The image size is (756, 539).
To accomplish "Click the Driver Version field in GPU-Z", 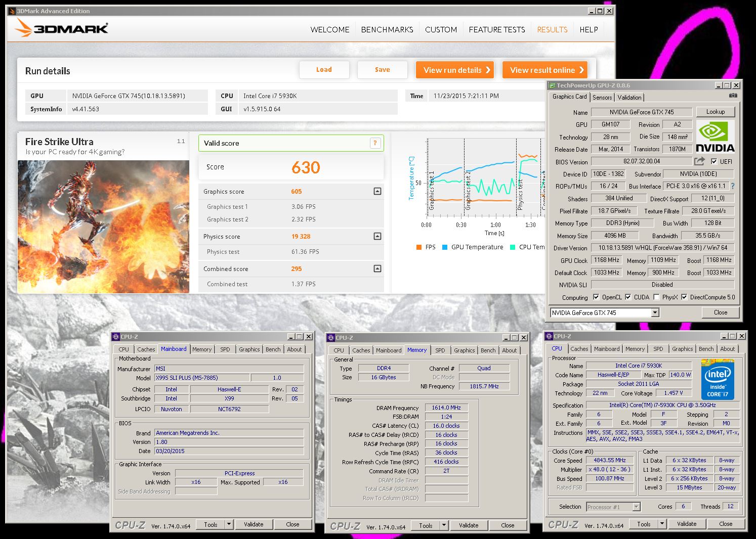I will 662,248.
